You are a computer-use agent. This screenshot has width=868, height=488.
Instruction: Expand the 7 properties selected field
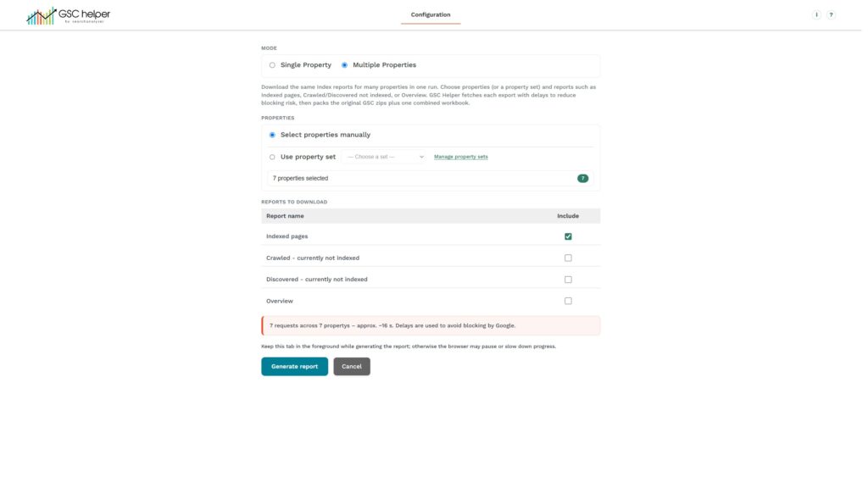430,178
